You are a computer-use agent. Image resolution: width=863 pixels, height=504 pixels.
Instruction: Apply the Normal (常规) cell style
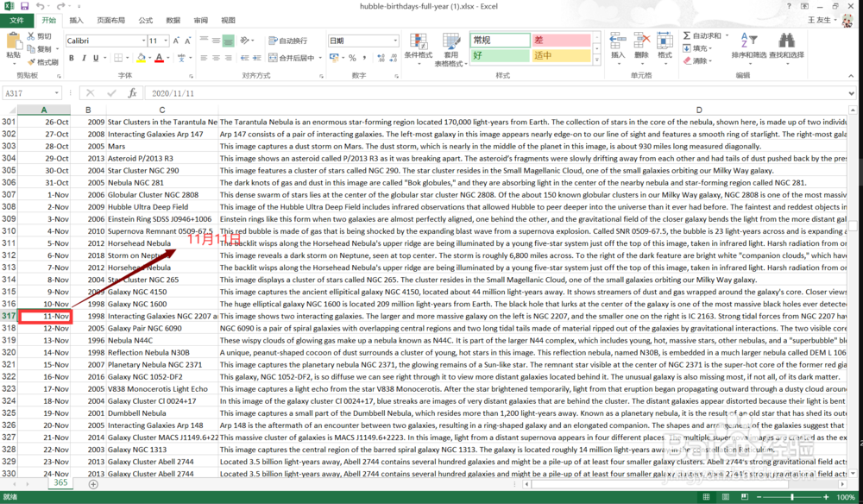point(500,41)
